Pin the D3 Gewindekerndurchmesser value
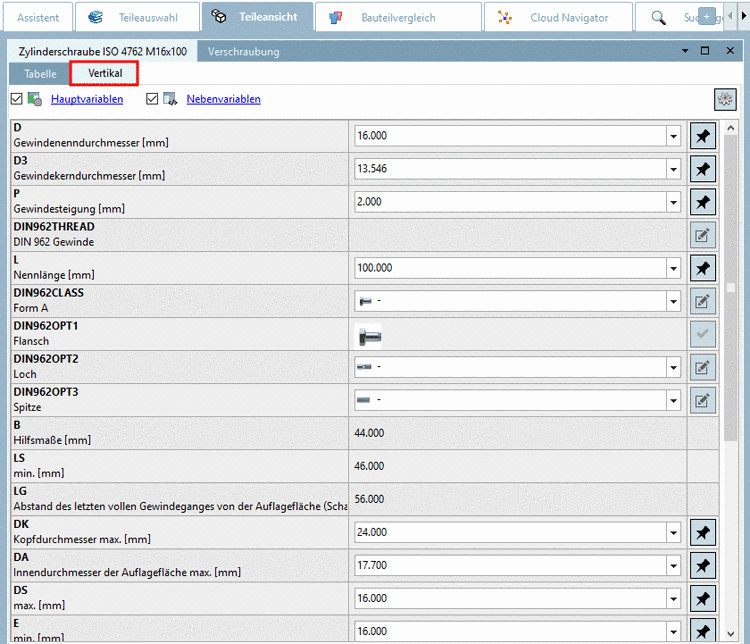This screenshot has width=750, height=644. (x=703, y=169)
